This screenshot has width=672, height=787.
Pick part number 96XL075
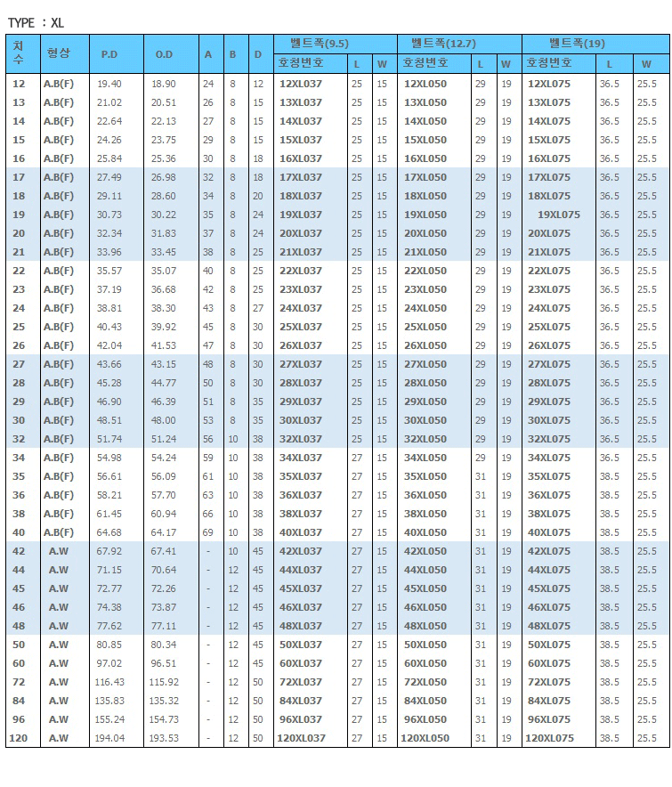coord(549,719)
